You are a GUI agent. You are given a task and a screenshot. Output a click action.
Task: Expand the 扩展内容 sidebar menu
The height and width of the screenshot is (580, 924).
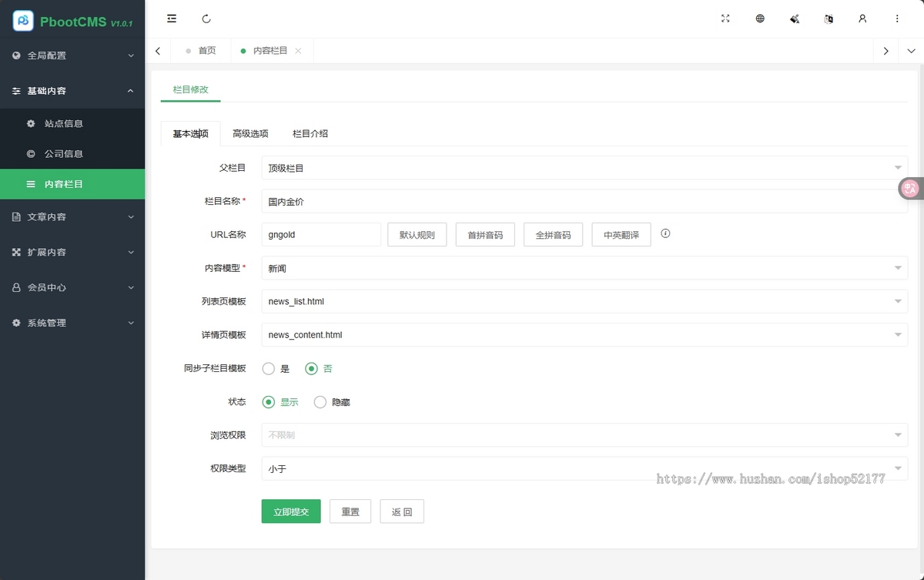pyautogui.click(x=72, y=253)
